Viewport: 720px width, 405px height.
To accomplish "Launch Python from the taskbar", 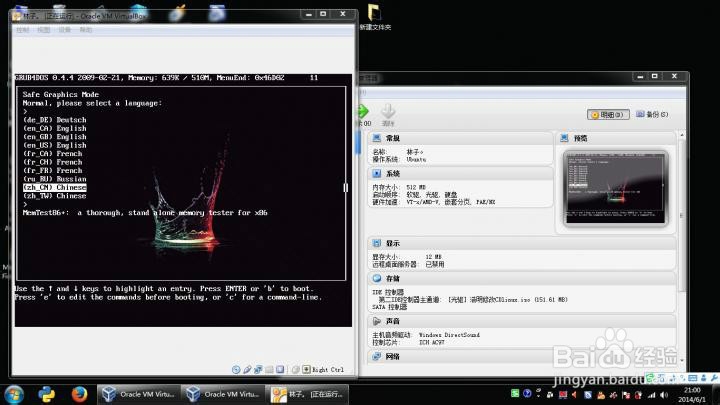I will click(x=46, y=394).
